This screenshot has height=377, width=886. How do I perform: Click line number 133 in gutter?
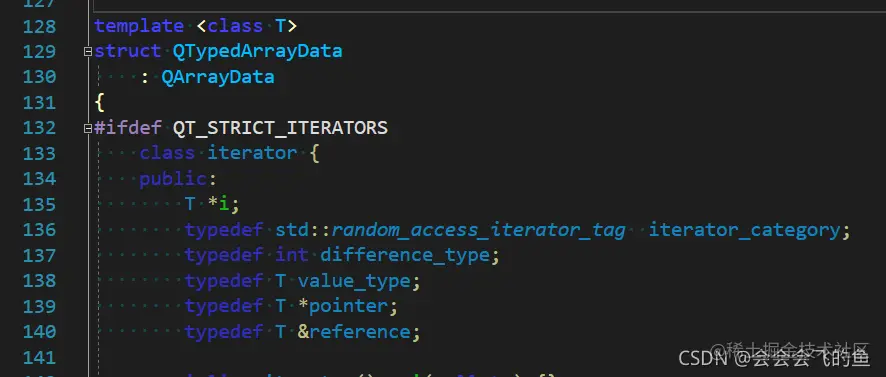[x=39, y=154]
